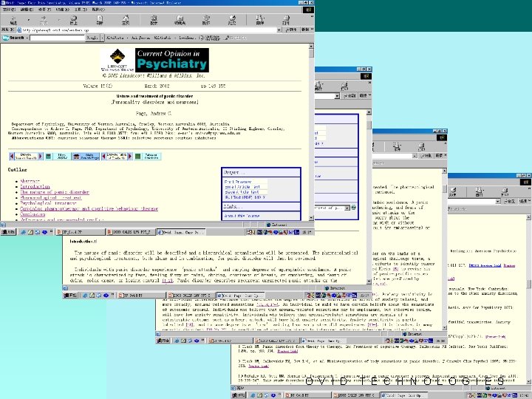Click the Mail icon in front browser toolbar

[x=260, y=19]
